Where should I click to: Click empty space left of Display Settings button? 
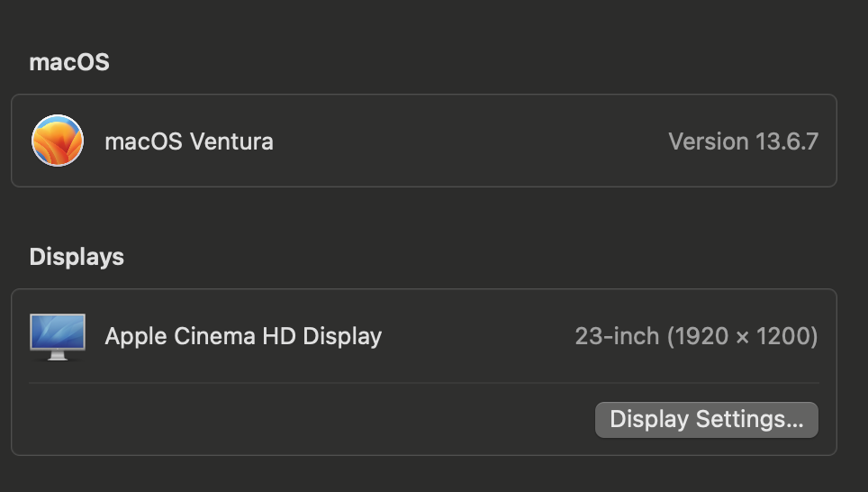point(315,420)
